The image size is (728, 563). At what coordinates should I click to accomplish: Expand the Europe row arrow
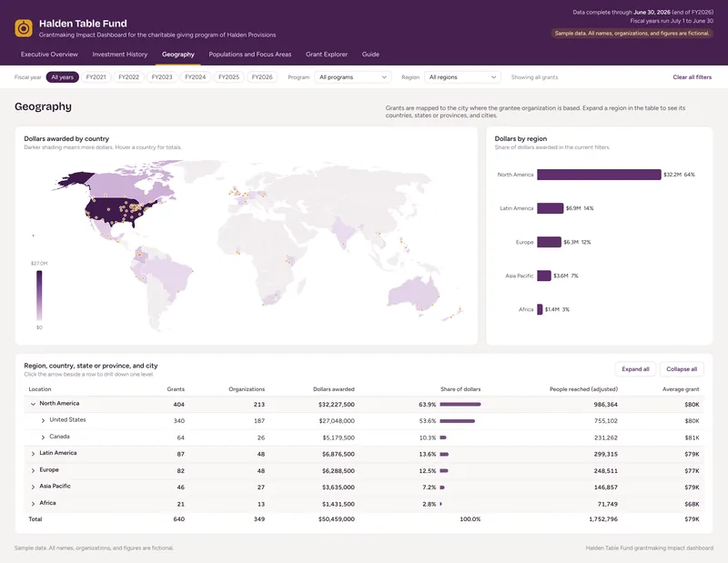tap(33, 470)
